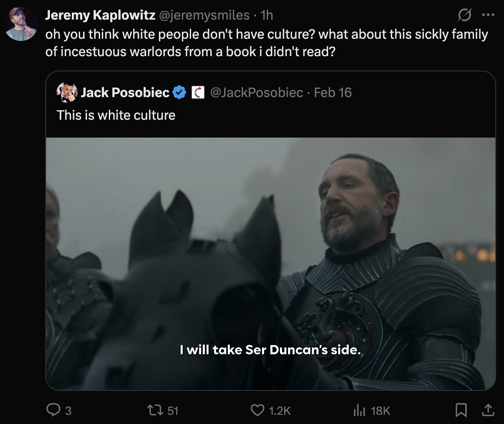Click the reply speech bubble icon
The width and height of the screenshot is (504, 424).
tap(53, 410)
